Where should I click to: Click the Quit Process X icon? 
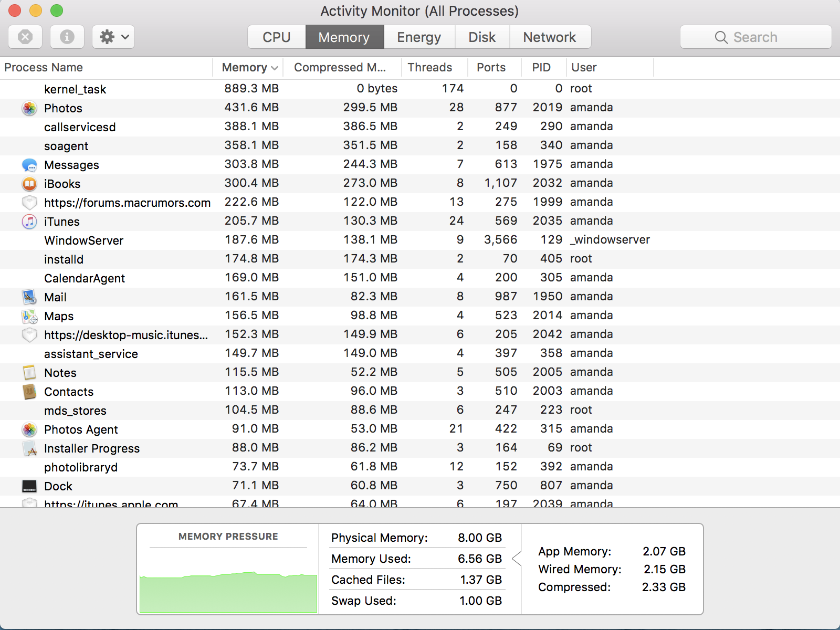click(x=25, y=37)
